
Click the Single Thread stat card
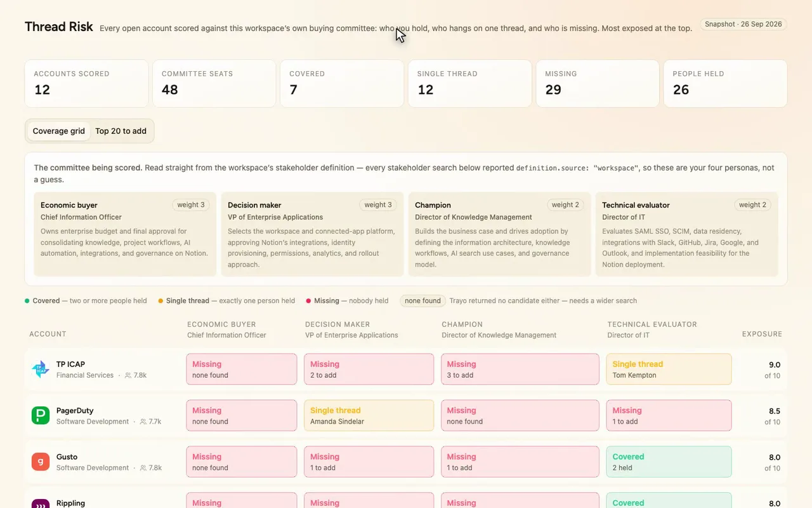click(x=470, y=83)
